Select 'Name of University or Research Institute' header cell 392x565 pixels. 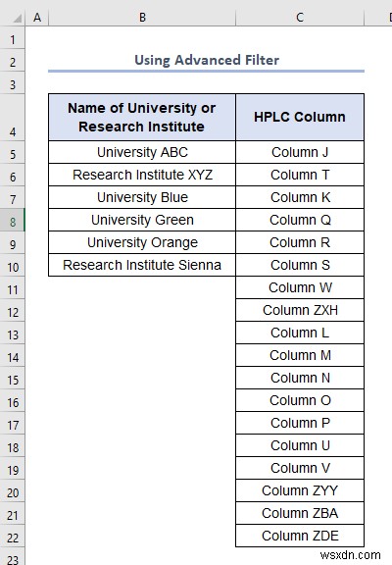tap(142, 117)
